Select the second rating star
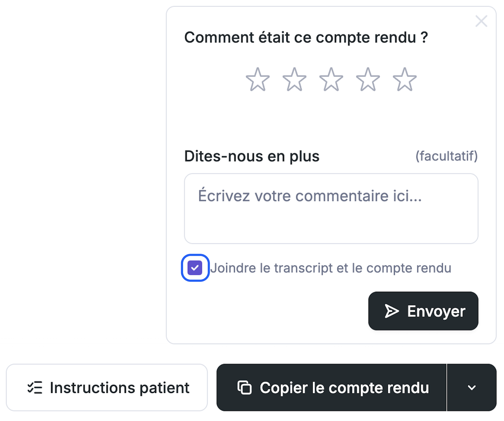Viewport: 504px width, 421px height. [295, 80]
